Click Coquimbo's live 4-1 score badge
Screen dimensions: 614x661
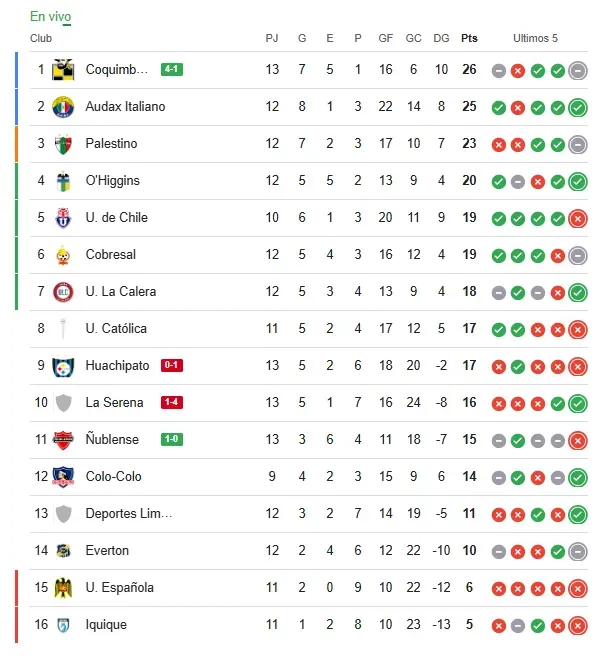pyautogui.click(x=172, y=70)
